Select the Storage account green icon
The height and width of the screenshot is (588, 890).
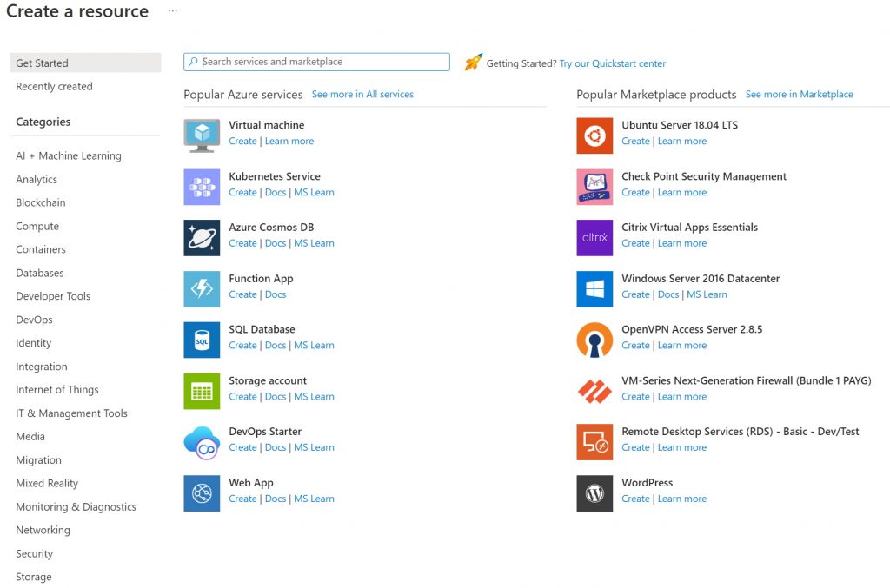(x=202, y=391)
